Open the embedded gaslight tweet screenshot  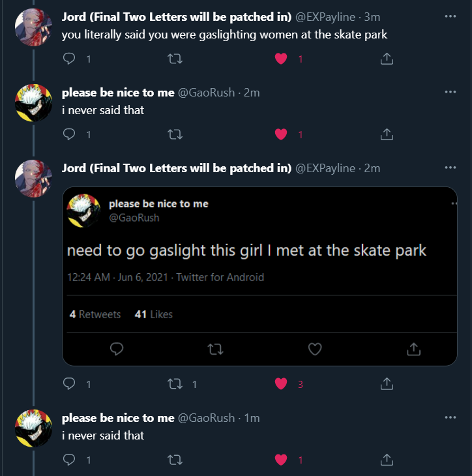coord(259,276)
